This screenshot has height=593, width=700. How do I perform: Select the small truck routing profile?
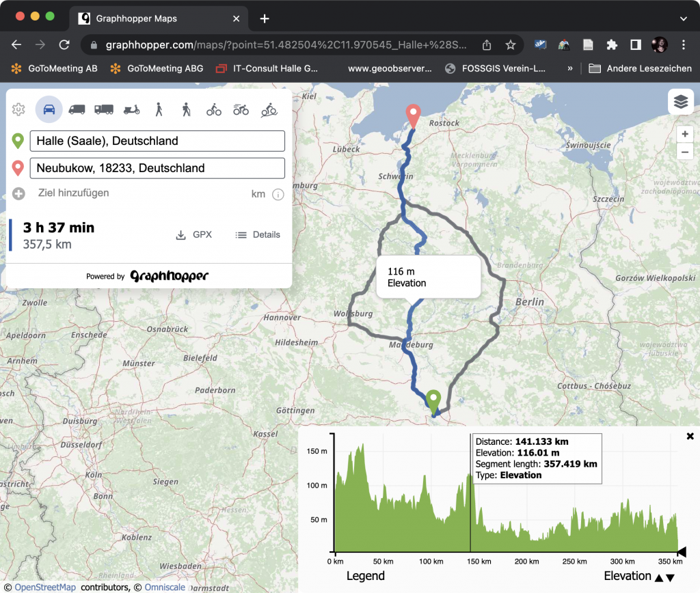[x=77, y=109]
